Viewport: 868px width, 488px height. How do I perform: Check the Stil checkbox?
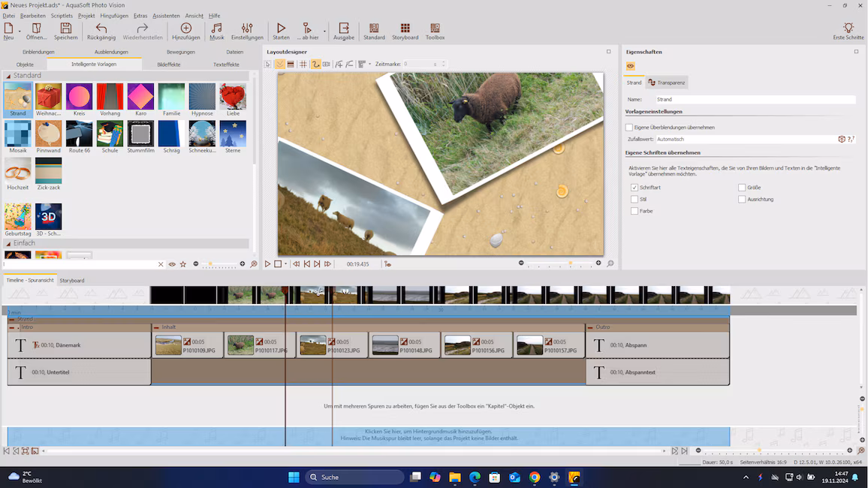tap(634, 199)
